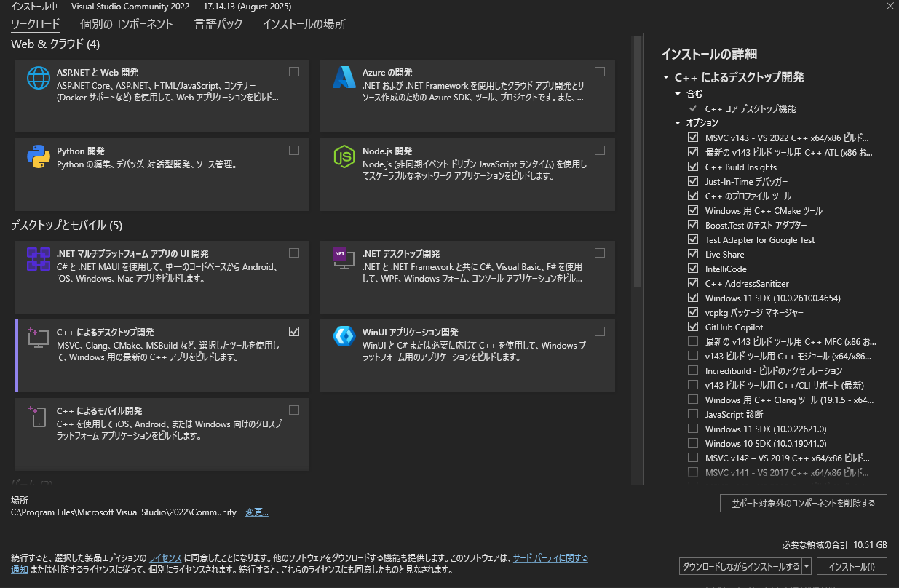Click the WinUI アプリケーション開発 icon

point(344,335)
